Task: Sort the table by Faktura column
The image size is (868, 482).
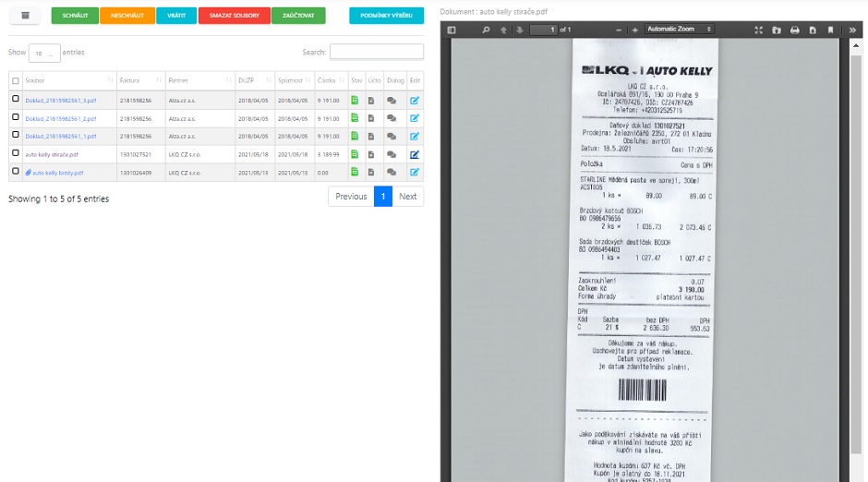Action: pyautogui.click(x=139, y=80)
